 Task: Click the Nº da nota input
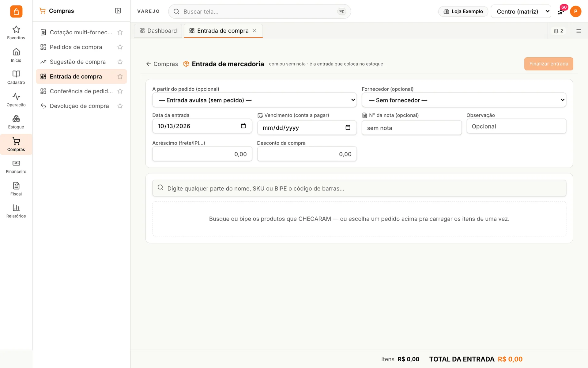[412, 128]
